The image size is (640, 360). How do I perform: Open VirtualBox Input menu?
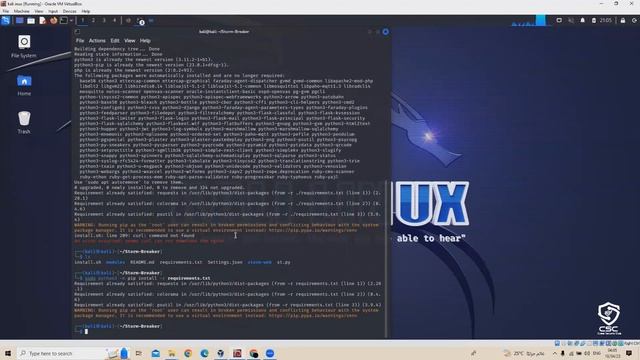53,11
